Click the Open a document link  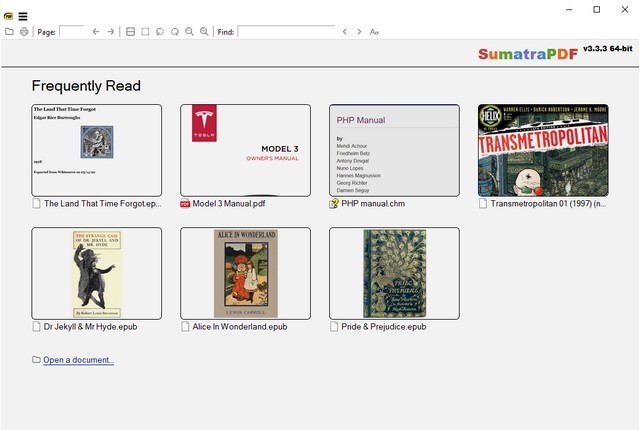[78, 360]
